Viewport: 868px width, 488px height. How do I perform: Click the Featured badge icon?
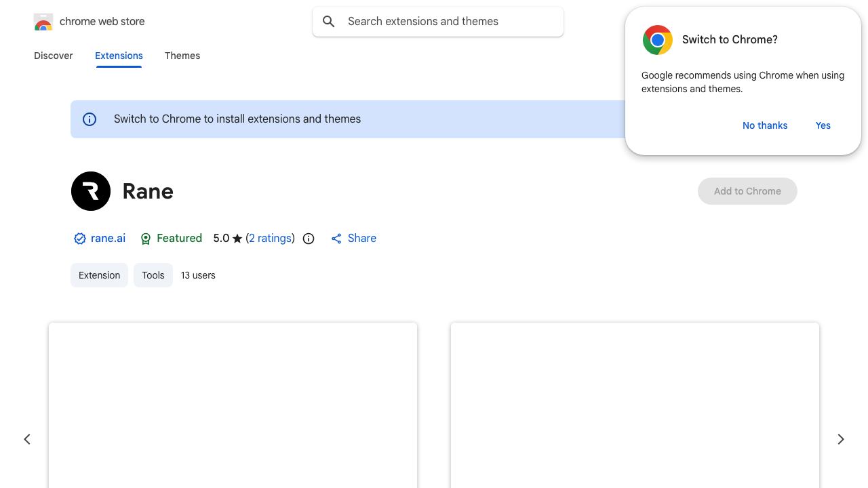(x=145, y=239)
